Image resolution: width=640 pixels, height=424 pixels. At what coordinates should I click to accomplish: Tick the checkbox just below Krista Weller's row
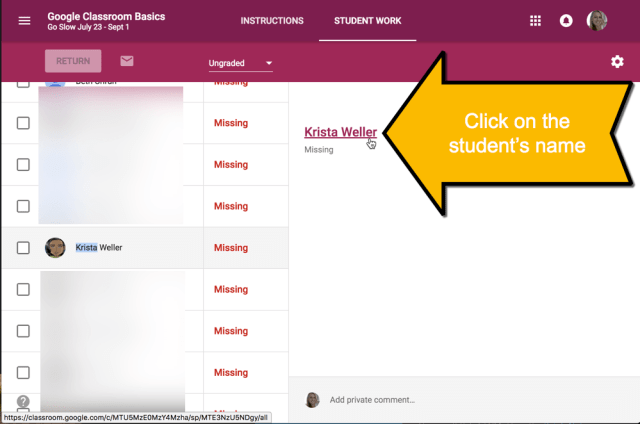23,289
